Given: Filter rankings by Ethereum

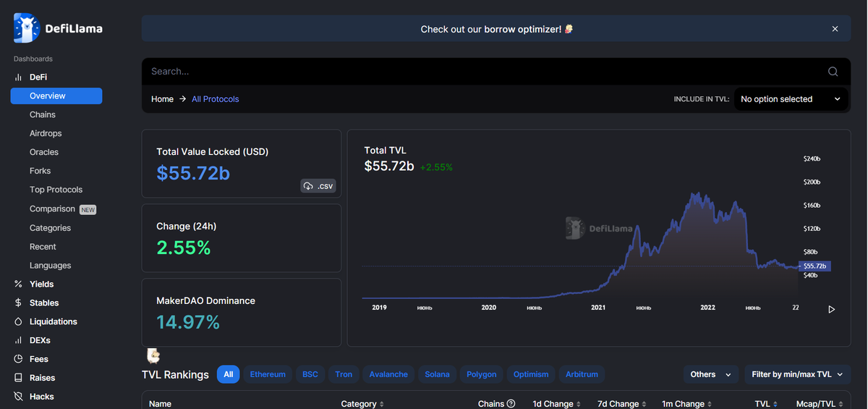Looking at the screenshot, I should (268, 374).
